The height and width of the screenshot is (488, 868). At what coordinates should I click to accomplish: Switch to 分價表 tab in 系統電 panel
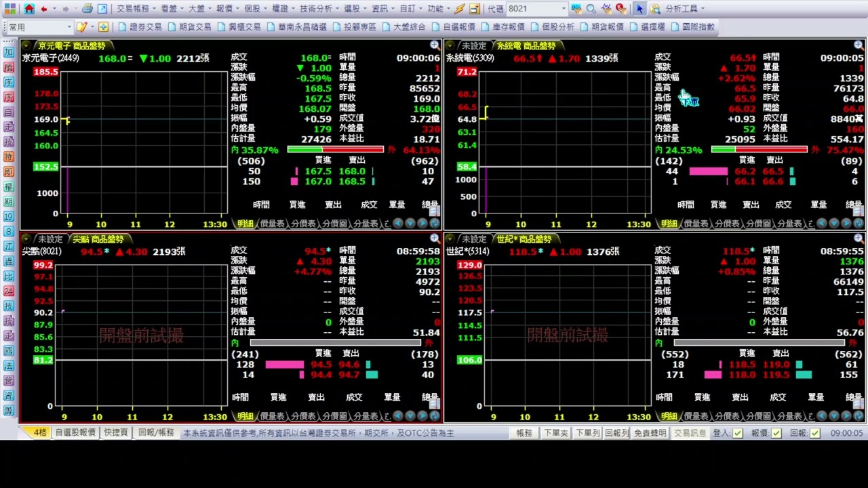[x=726, y=223]
